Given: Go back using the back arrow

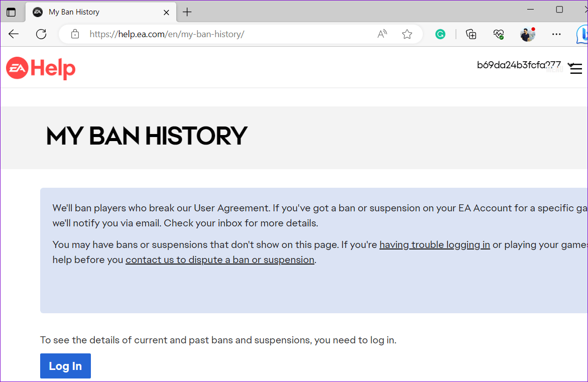Looking at the screenshot, I should click(13, 34).
